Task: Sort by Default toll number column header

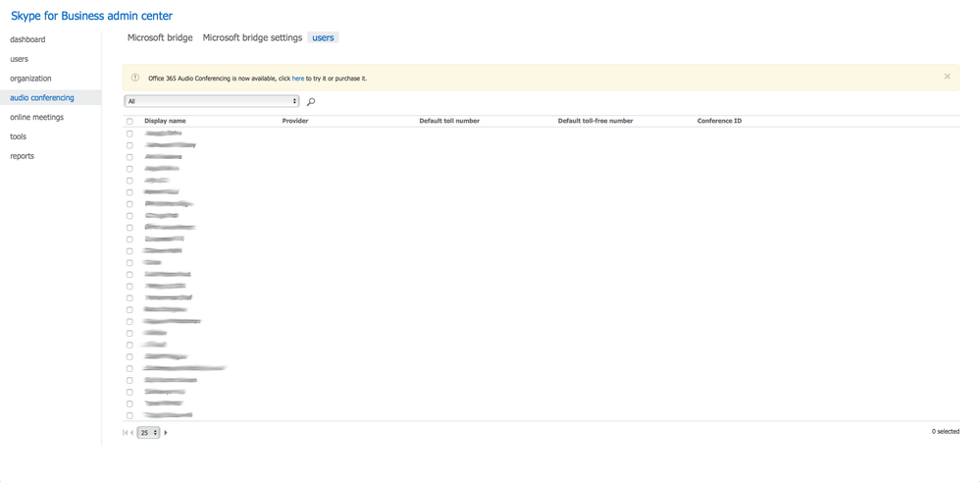Action: pyautogui.click(x=449, y=121)
